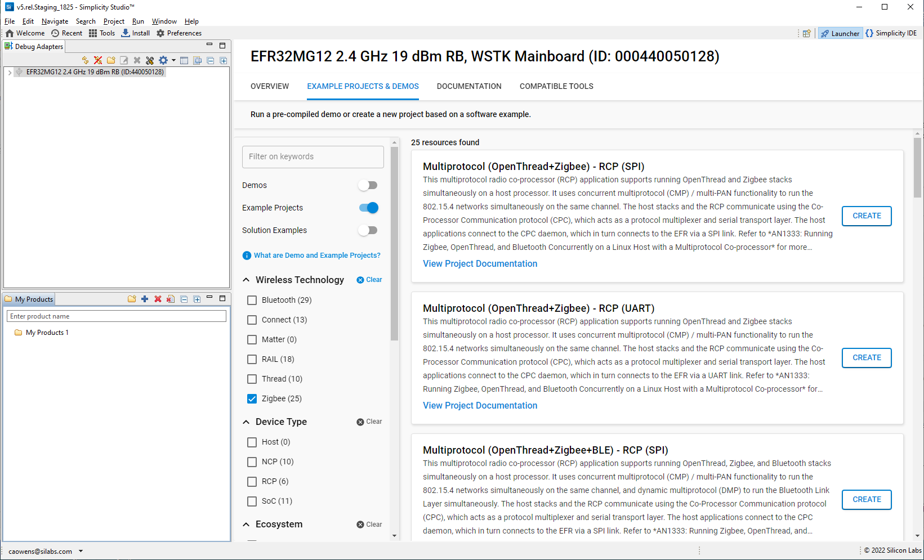Click the Preferences gear icon
The width and height of the screenshot is (924, 560).
160,33
